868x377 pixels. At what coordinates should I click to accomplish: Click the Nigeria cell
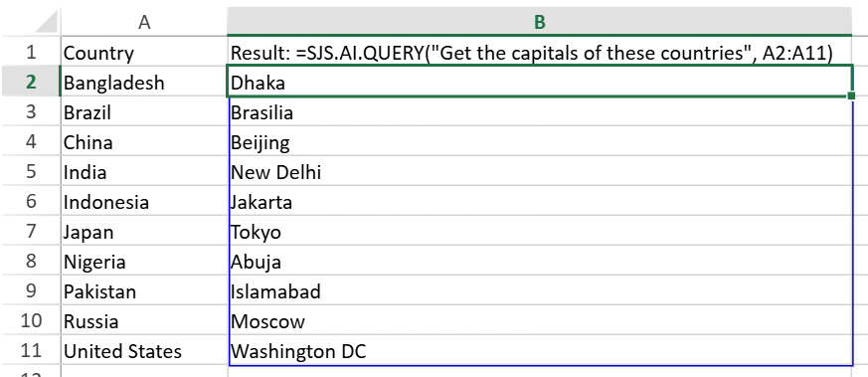(x=144, y=261)
